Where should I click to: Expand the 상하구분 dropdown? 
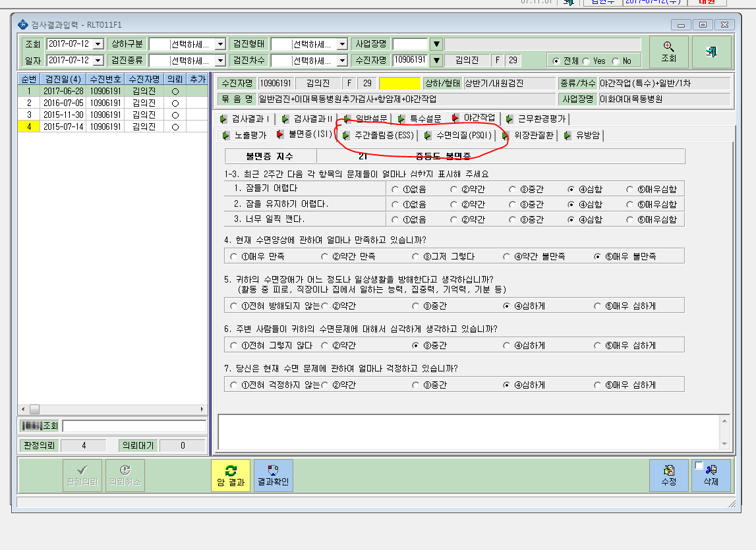tap(220, 44)
